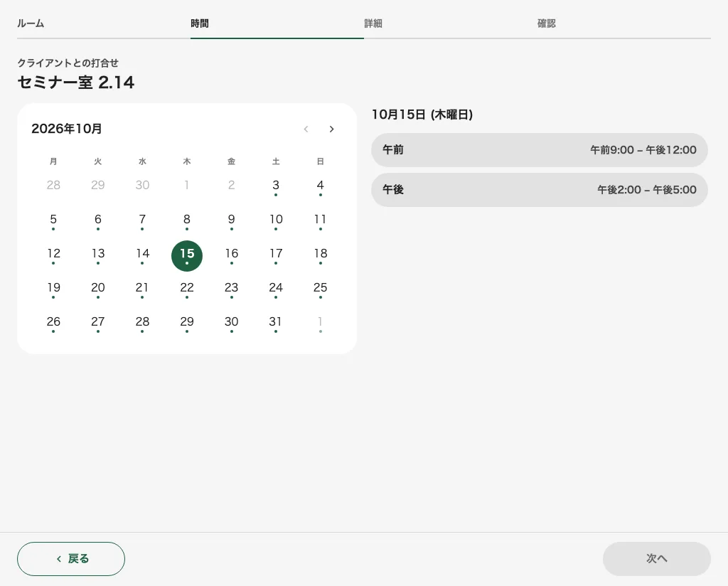Click the highlighted date 15
Screen dimensions: 728x586
point(187,256)
